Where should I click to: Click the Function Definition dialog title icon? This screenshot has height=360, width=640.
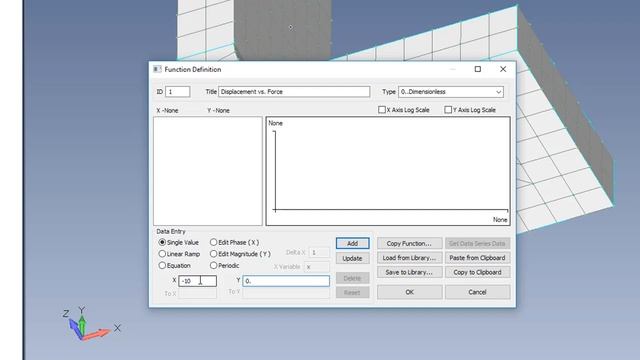pyautogui.click(x=157, y=69)
